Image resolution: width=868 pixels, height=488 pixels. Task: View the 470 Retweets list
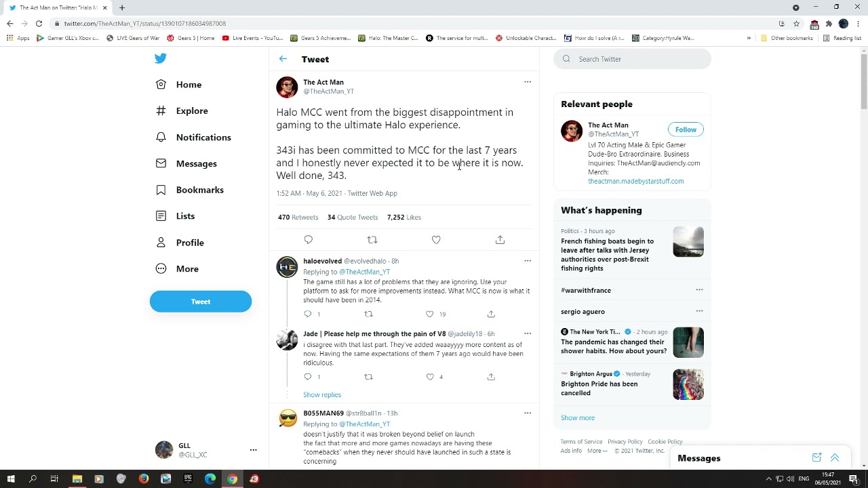click(x=298, y=218)
